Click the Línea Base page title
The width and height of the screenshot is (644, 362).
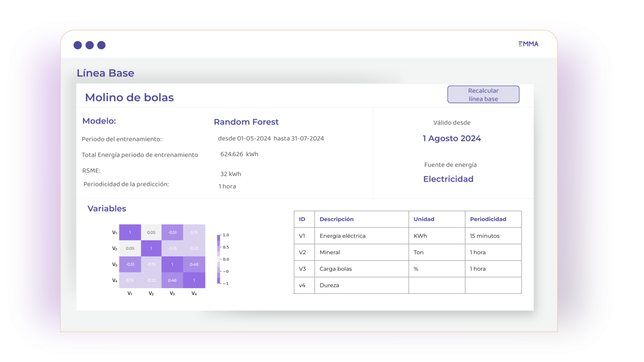[x=105, y=73]
